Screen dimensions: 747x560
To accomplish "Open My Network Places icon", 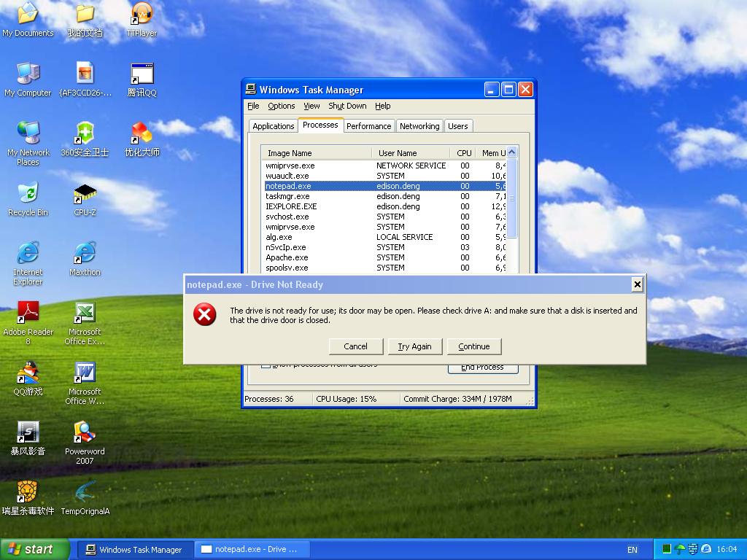I will coord(28,144).
